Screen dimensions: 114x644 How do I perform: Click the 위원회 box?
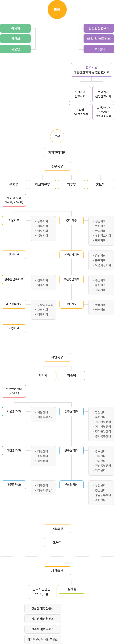pos(16,39)
